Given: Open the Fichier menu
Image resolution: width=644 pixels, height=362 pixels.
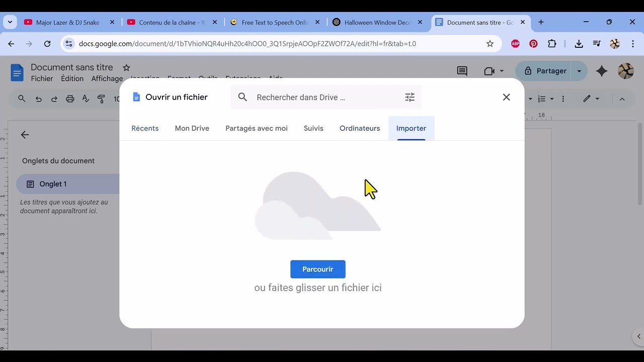Looking at the screenshot, I should pos(42,79).
